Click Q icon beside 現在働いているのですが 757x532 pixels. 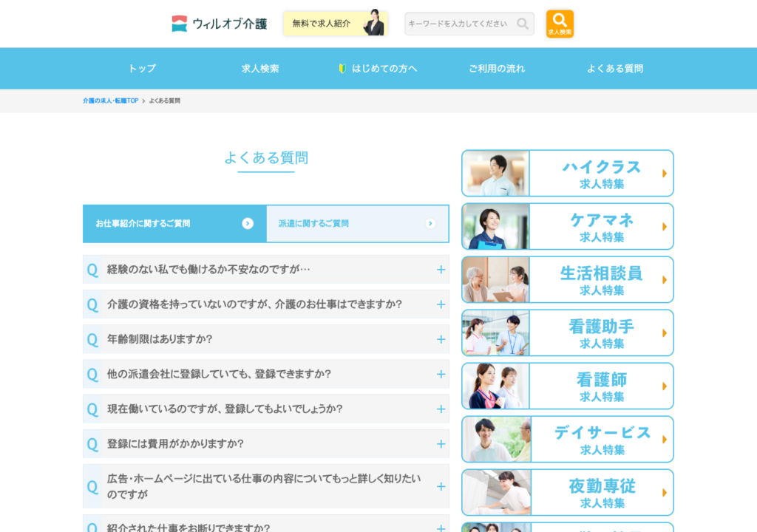pyautogui.click(x=92, y=409)
